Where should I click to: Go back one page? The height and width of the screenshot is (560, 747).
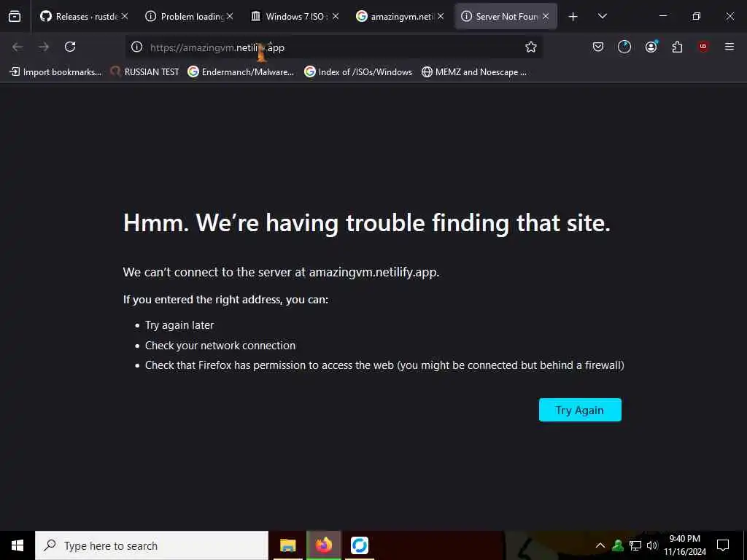coord(18,47)
